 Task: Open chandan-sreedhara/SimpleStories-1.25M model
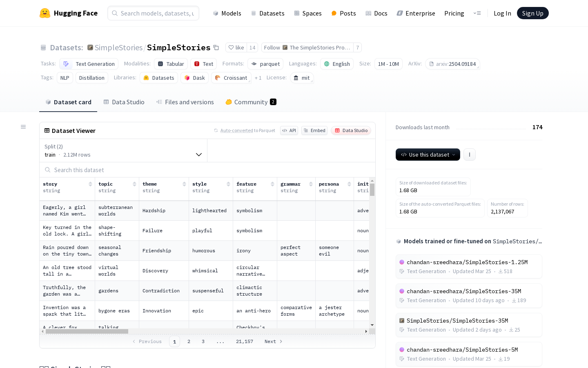click(x=469, y=267)
